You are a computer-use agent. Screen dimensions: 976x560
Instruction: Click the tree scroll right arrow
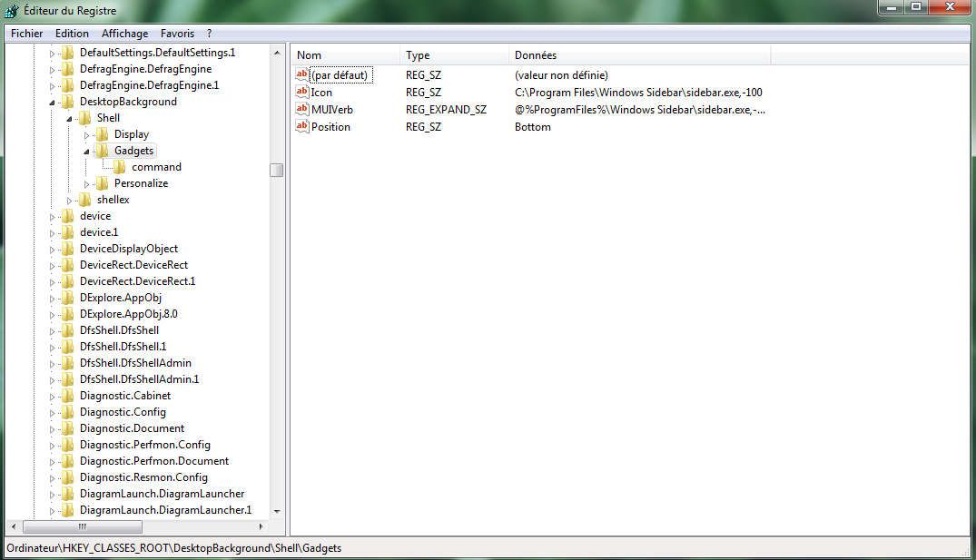click(x=261, y=526)
